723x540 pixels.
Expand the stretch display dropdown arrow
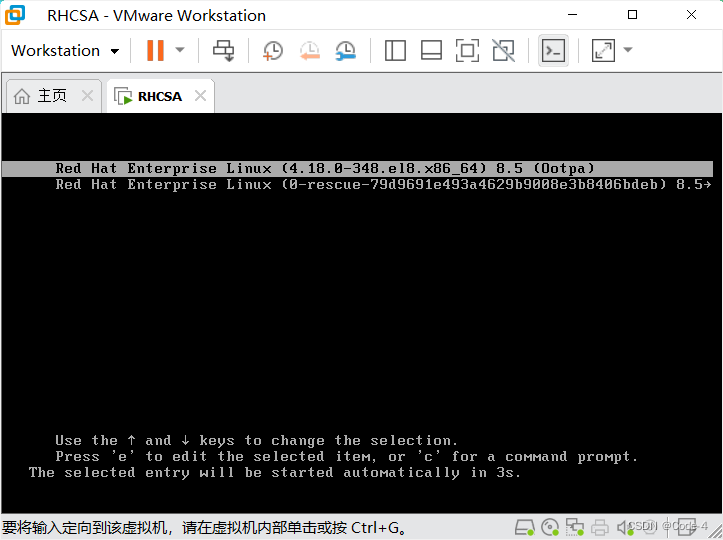point(628,50)
